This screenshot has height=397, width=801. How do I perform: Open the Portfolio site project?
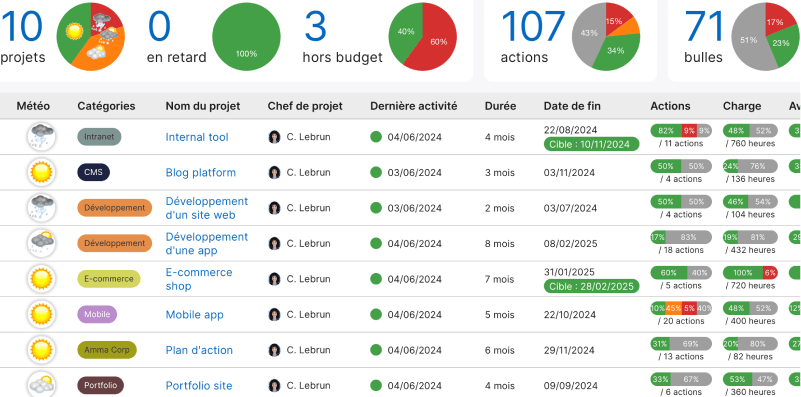(199, 385)
